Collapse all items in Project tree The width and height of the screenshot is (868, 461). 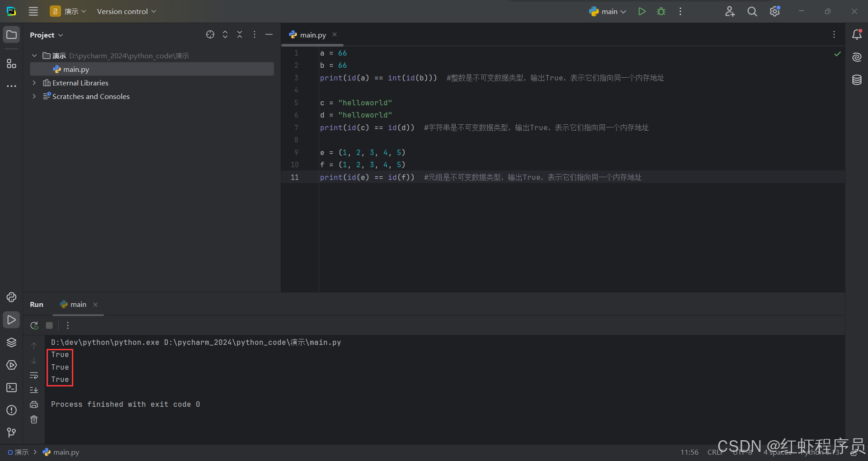click(x=240, y=34)
